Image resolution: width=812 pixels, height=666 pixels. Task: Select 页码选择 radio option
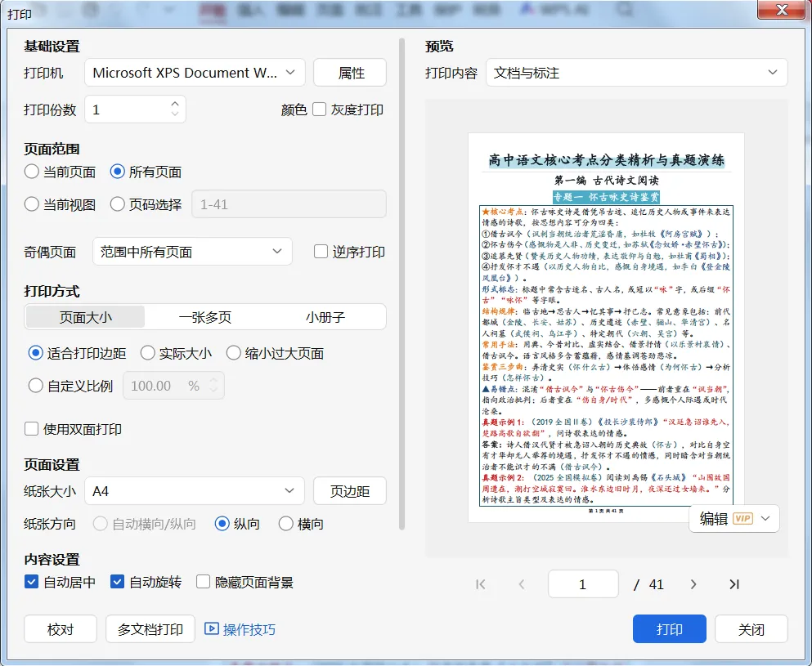click(118, 204)
